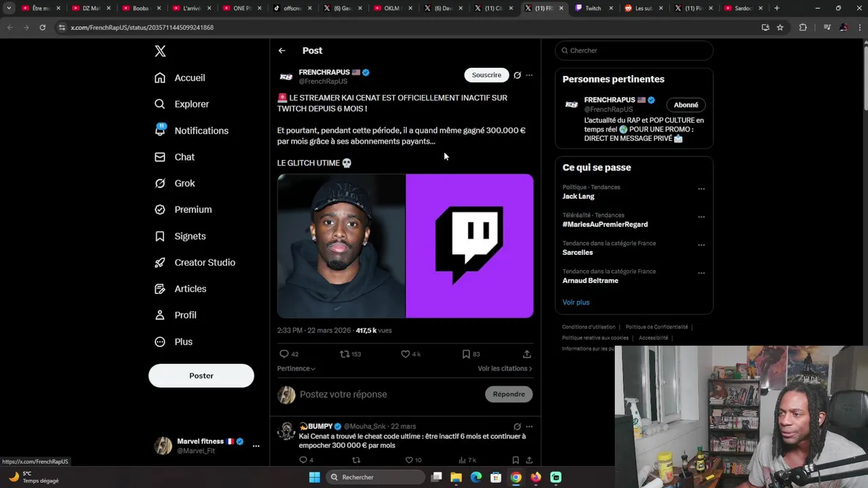Open Marvel fitness account menu dots
This screenshot has height=488, width=868.
coord(256,446)
